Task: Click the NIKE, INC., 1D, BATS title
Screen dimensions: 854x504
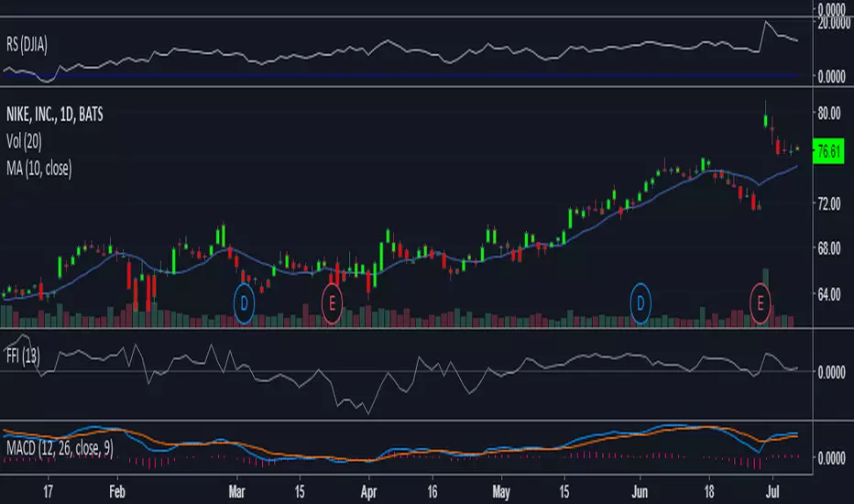Action: [x=55, y=115]
